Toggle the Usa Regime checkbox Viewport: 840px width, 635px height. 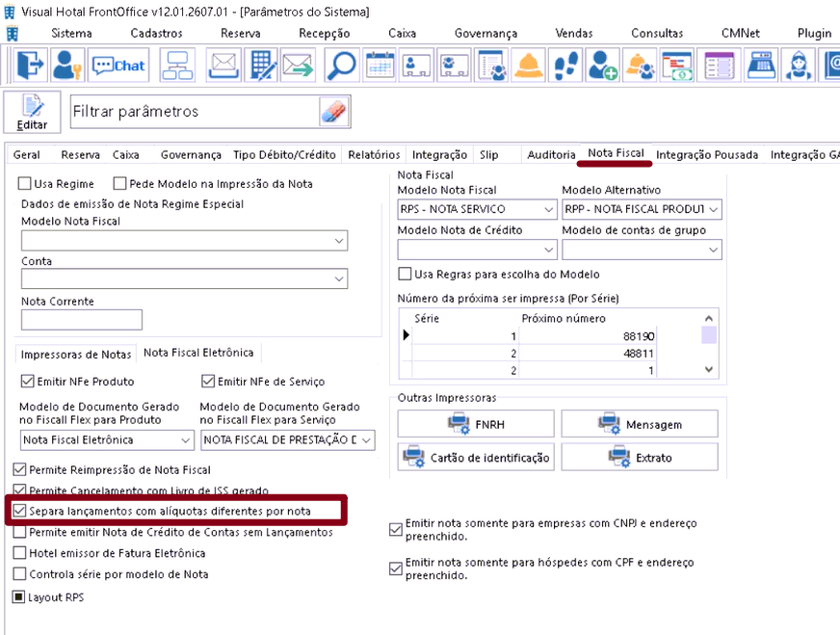pyautogui.click(x=24, y=184)
